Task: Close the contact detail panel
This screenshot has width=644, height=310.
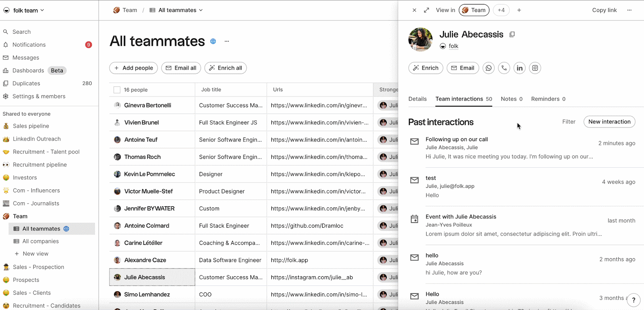Action: [414, 10]
